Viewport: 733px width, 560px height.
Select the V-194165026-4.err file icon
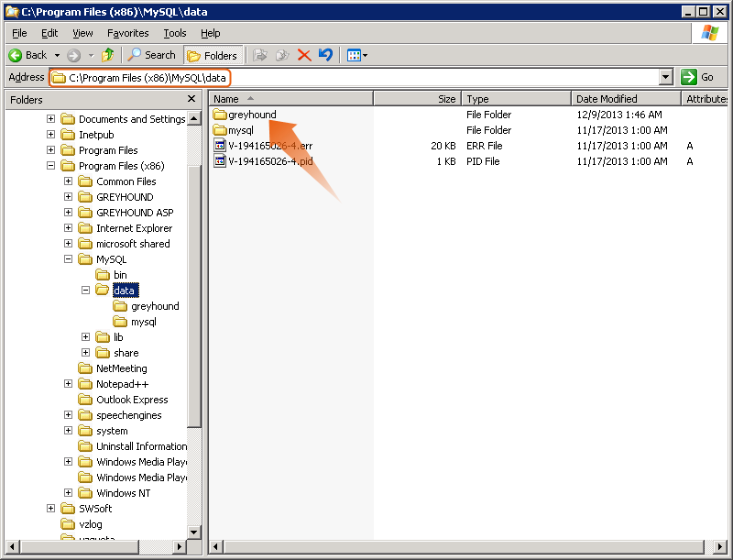pyautogui.click(x=220, y=146)
